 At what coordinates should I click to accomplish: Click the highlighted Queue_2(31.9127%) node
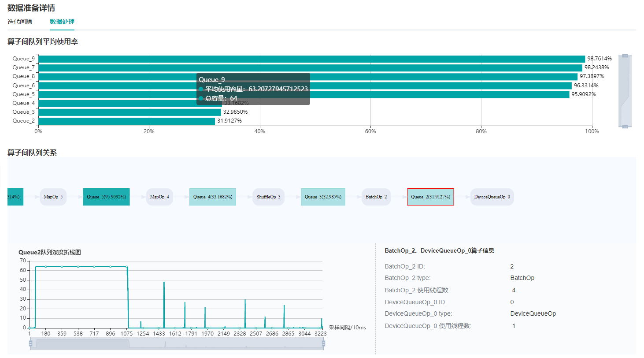point(430,197)
